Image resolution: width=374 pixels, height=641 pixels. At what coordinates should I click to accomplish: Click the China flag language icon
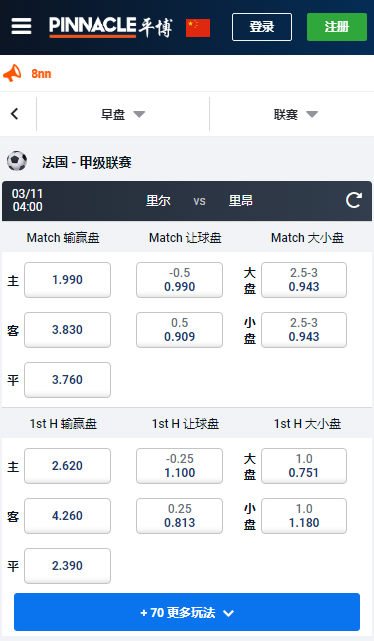(198, 27)
